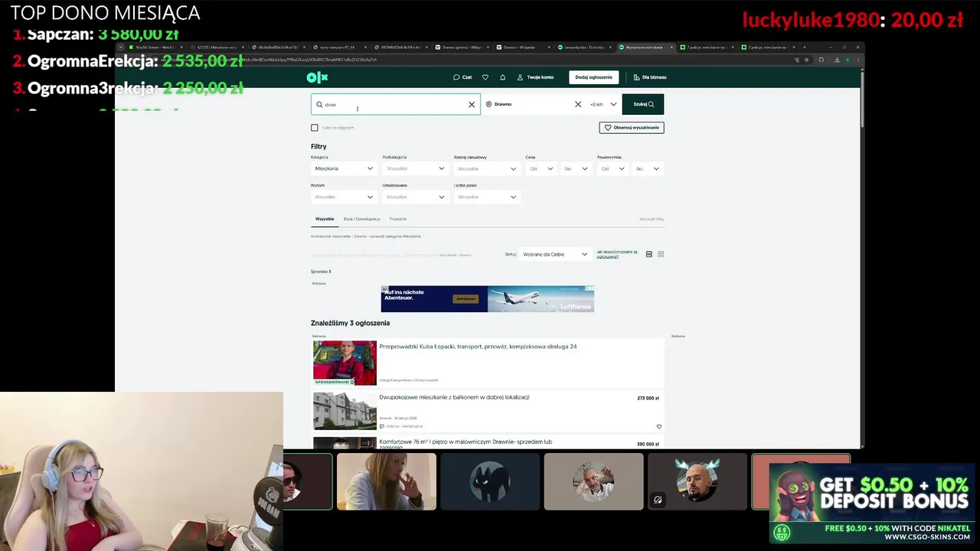
Task: Click the CSGO-Skins deposit bonus banner
Action: (872, 503)
